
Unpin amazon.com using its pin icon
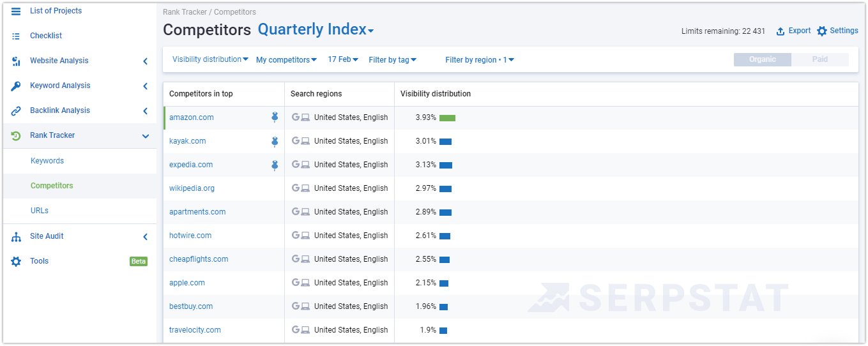tap(275, 117)
